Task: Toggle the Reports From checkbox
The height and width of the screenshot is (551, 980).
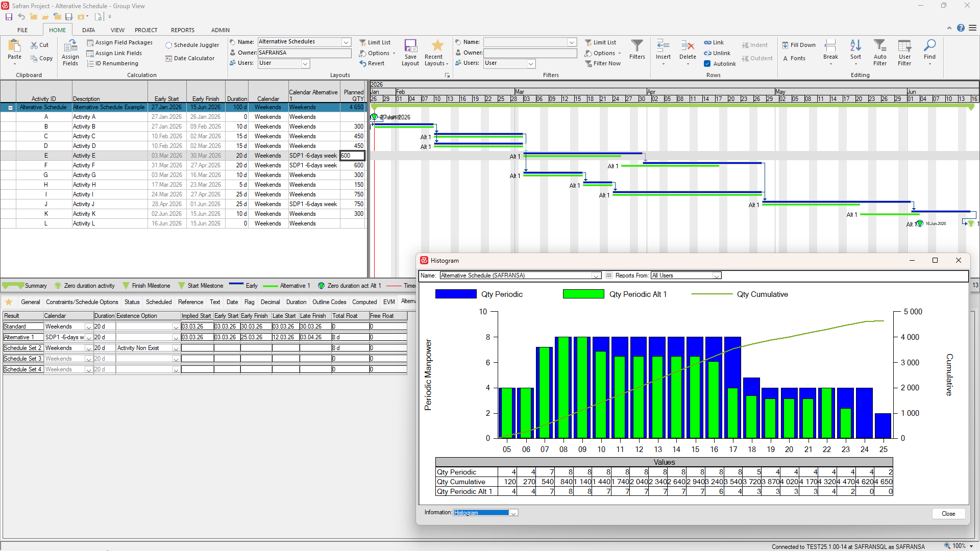Action: [609, 275]
